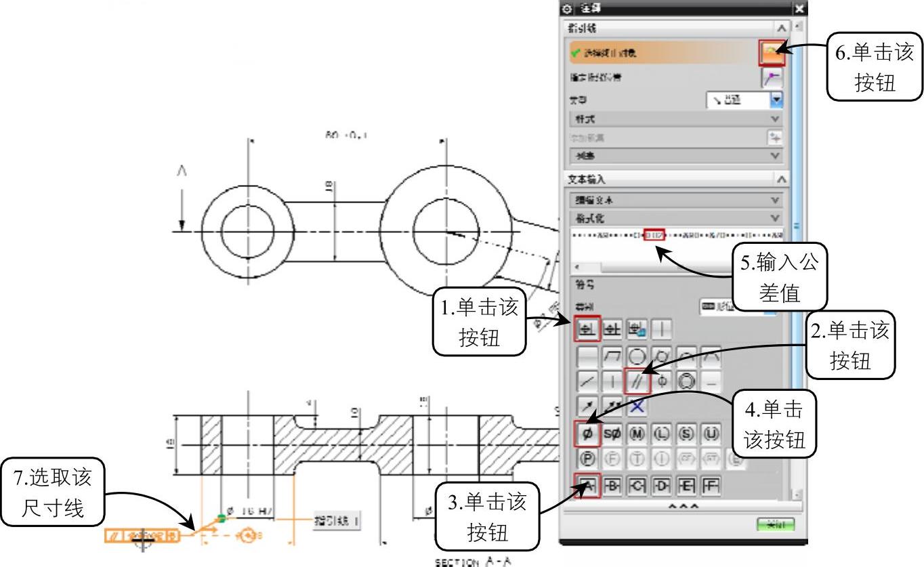Click the 80 -0.1 dimension text
The width and height of the screenshot is (924, 567).
point(345,135)
